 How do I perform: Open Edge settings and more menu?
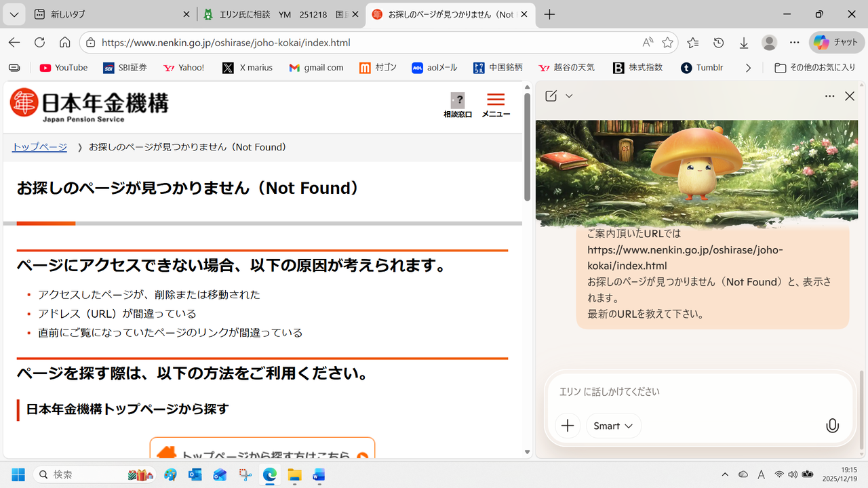(794, 43)
